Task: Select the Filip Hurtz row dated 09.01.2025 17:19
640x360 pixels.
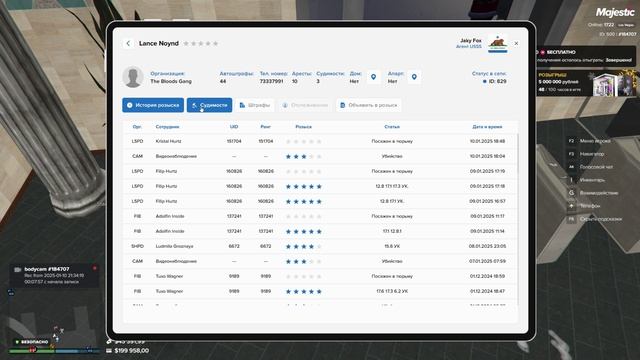Action: [320, 171]
